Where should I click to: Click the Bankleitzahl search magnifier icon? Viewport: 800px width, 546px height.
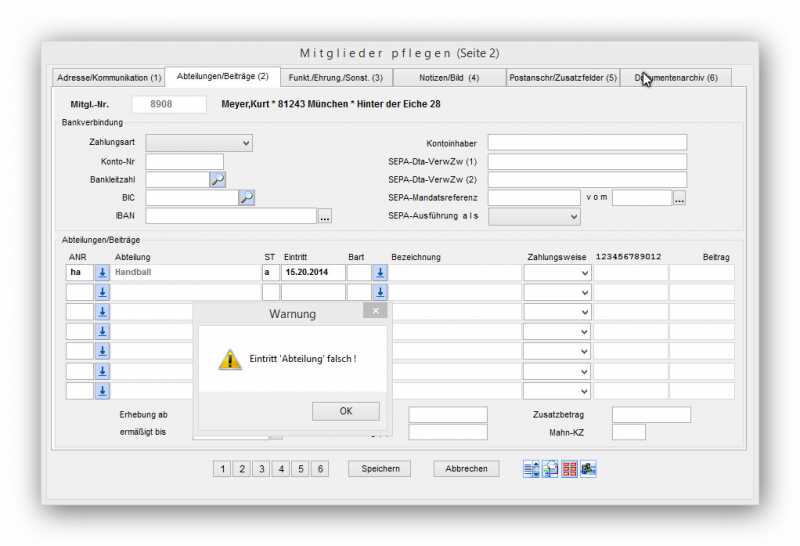217,180
